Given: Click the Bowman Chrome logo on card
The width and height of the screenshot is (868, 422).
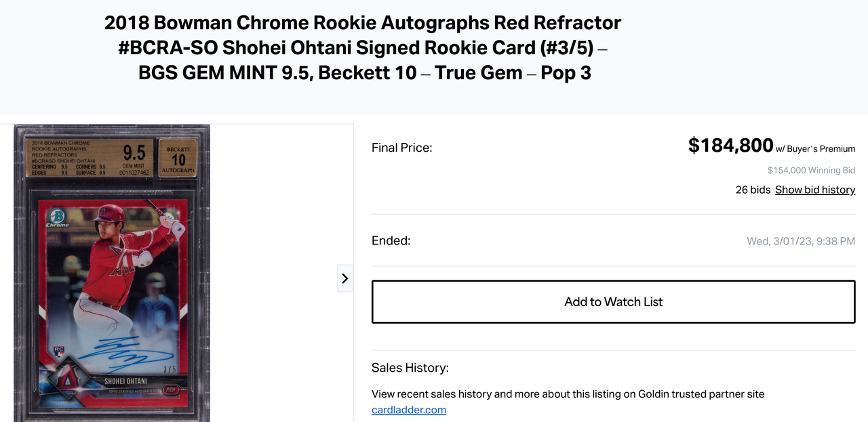Looking at the screenshot, I should [57, 217].
